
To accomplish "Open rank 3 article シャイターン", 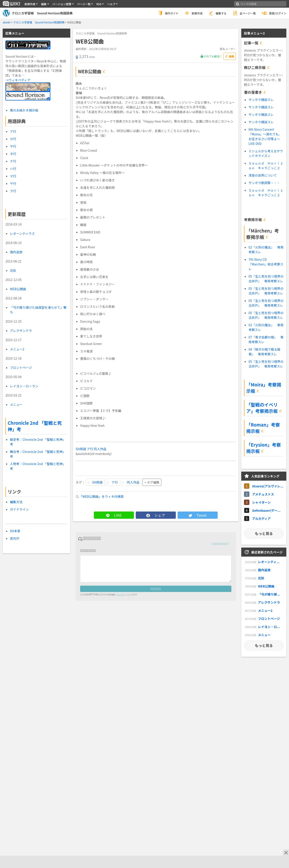I will (x=261, y=503).
